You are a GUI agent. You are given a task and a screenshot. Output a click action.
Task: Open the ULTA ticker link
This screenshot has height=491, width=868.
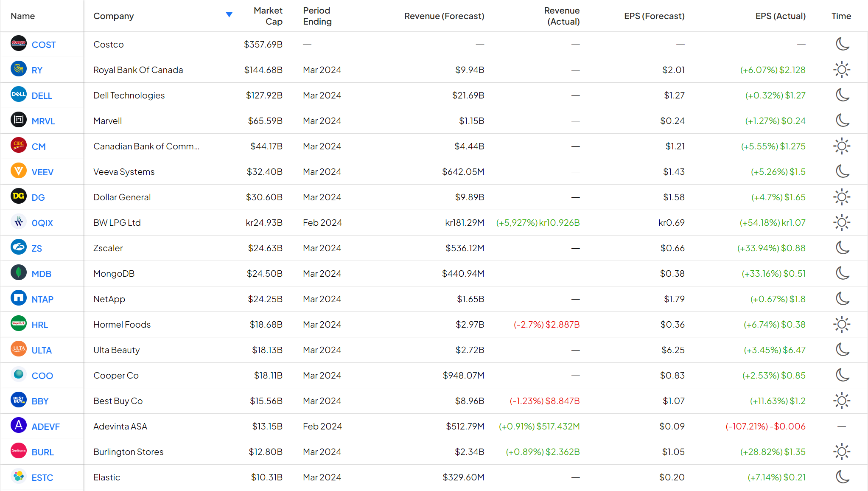[42, 350]
